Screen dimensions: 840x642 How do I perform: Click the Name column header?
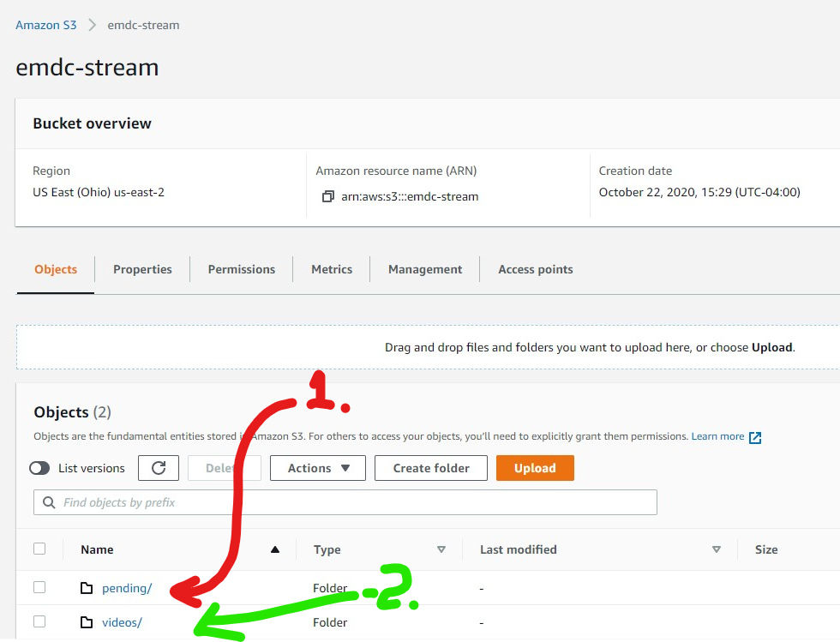pos(97,549)
